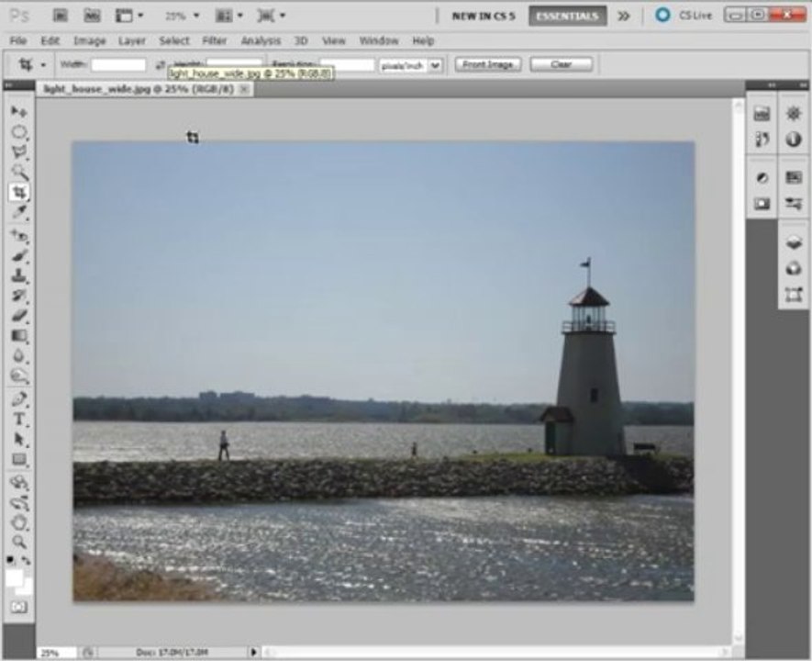Select the Eyedropper tool
Viewport: 812px width, 661px height.
pos(19,212)
